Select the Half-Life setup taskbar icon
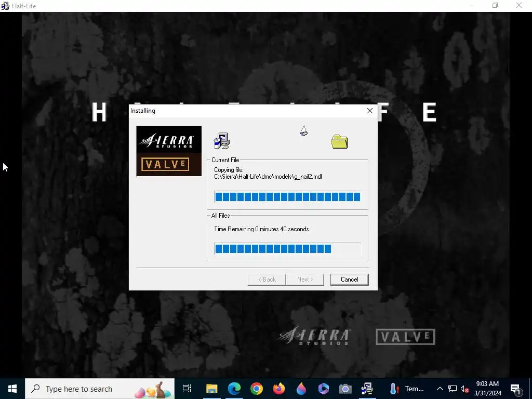The height and width of the screenshot is (399, 532). coord(367,389)
